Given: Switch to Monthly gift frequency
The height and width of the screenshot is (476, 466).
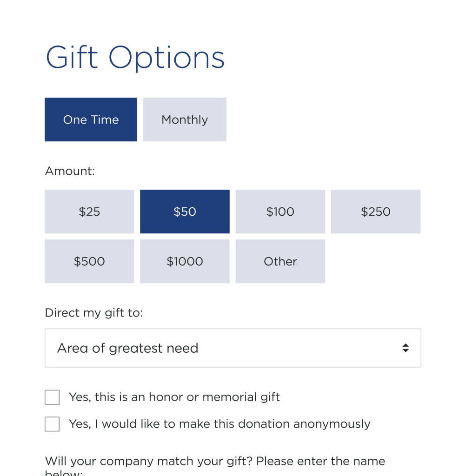Looking at the screenshot, I should click(185, 119).
